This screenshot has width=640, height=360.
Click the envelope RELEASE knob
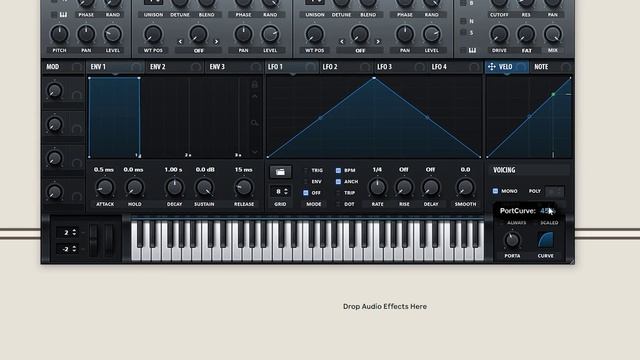[244, 187]
